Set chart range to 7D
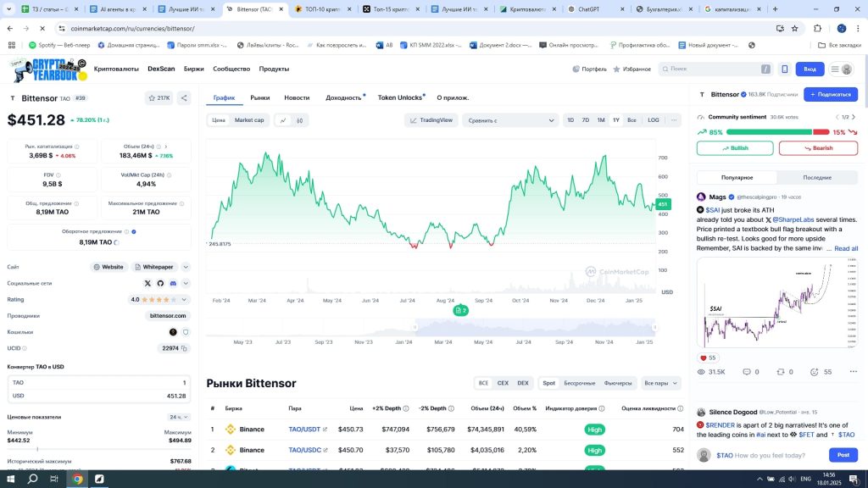This screenshot has height=488, width=868. pos(585,120)
